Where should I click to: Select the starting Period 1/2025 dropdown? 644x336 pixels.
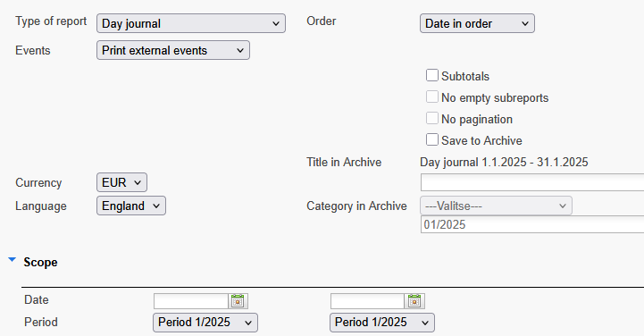click(x=205, y=323)
